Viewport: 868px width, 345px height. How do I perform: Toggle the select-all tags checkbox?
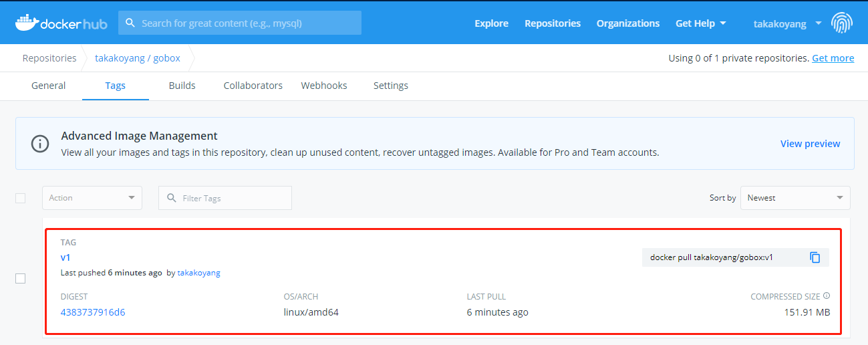coord(20,198)
